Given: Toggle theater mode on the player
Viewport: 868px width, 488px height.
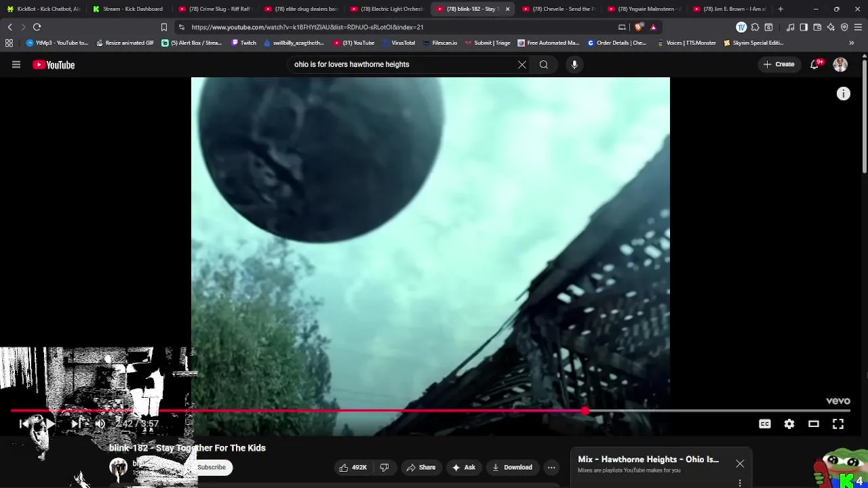Looking at the screenshot, I should (814, 424).
